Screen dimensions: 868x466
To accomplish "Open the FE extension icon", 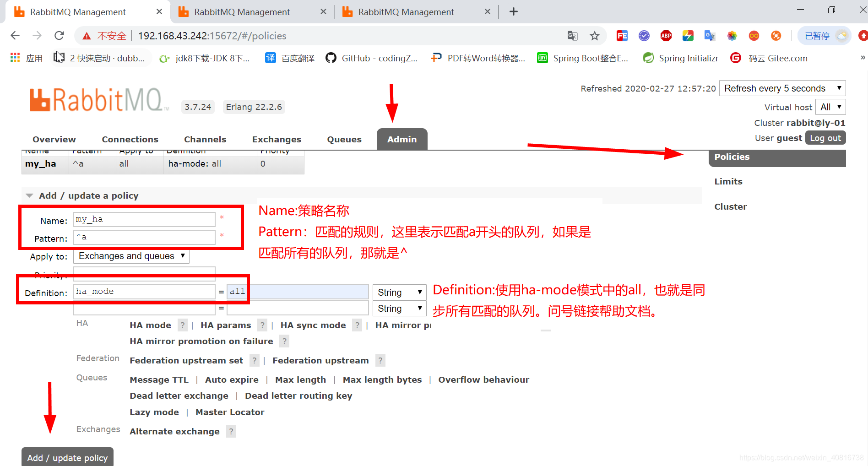I will point(622,36).
